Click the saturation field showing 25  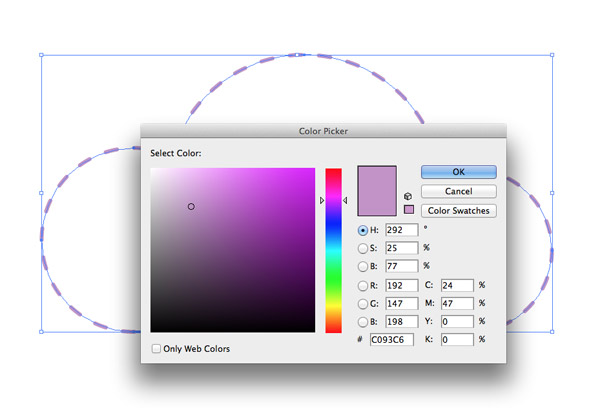pos(401,248)
